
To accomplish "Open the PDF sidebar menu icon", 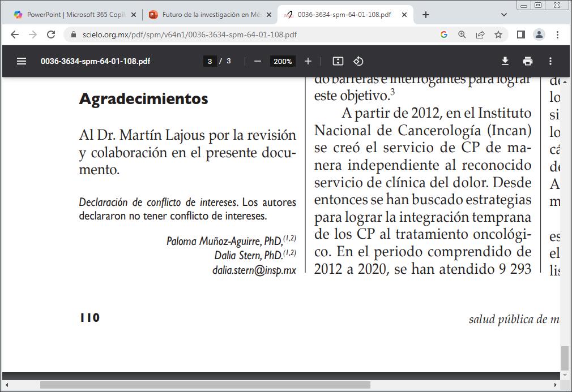I will coord(22,61).
